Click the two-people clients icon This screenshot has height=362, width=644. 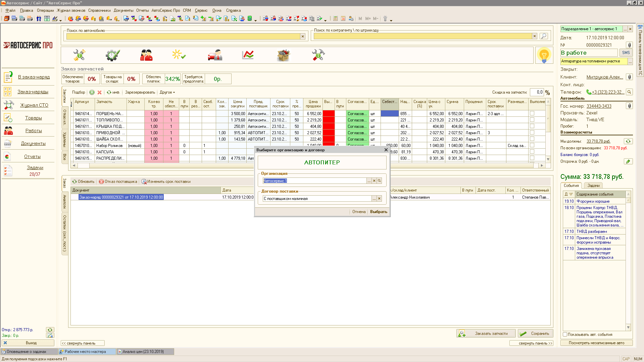click(x=146, y=55)
